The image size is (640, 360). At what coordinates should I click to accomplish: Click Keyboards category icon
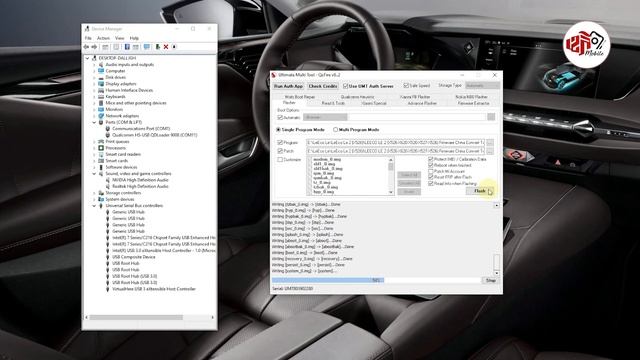pyautogui.click(x=101, y=96)
